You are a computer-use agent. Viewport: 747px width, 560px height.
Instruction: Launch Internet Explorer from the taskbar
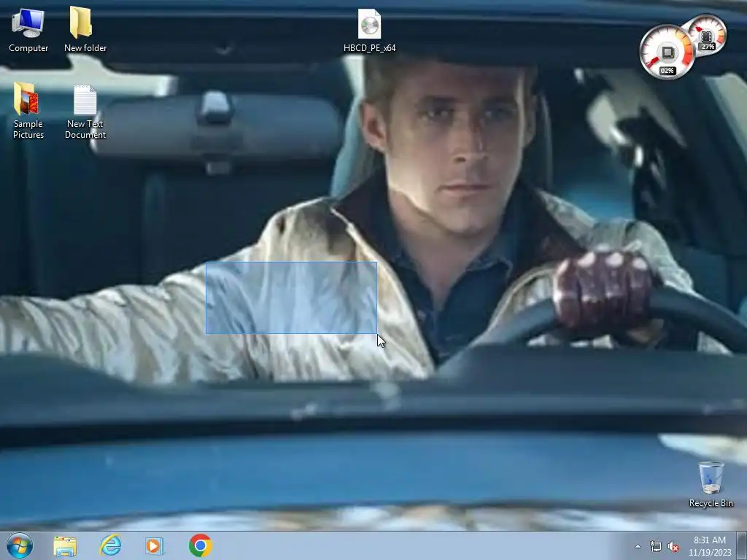tap(111, 545)
